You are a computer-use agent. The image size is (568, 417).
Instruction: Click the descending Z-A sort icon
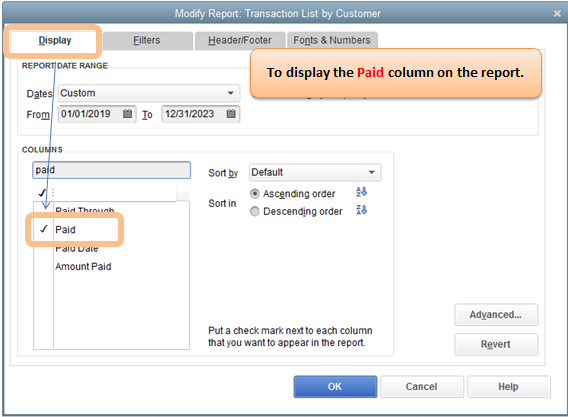(x=362, y=210)
